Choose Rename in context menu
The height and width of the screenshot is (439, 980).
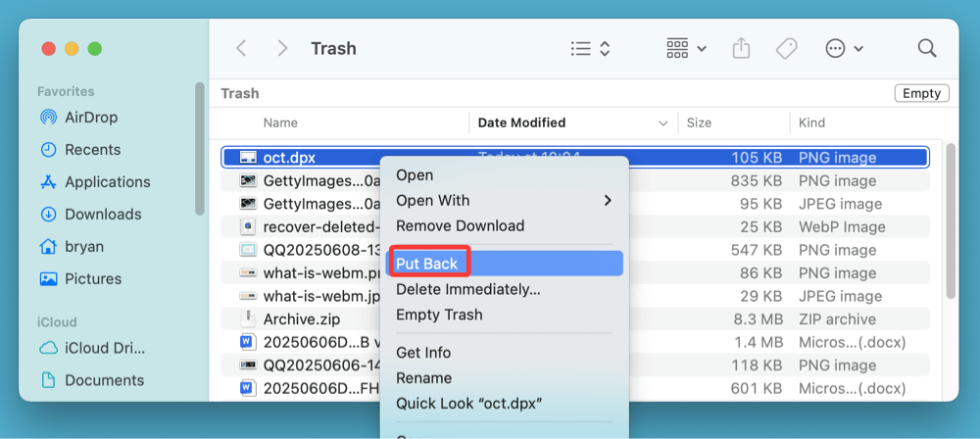(x=505, y=378)
